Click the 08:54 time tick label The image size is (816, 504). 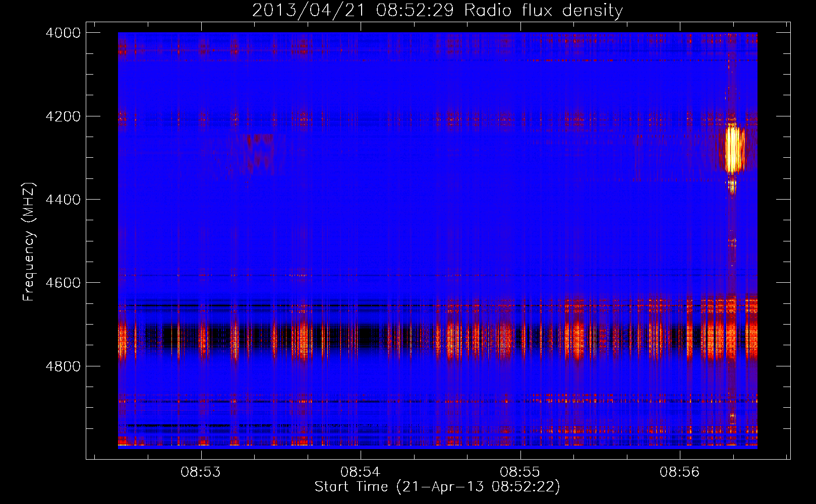tap(360, 472)
